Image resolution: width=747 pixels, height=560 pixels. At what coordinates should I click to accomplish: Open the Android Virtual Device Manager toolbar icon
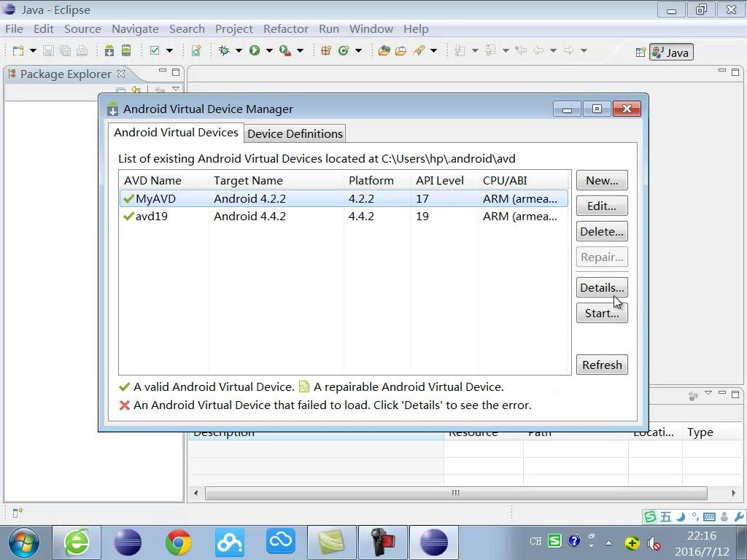(125, 50)
